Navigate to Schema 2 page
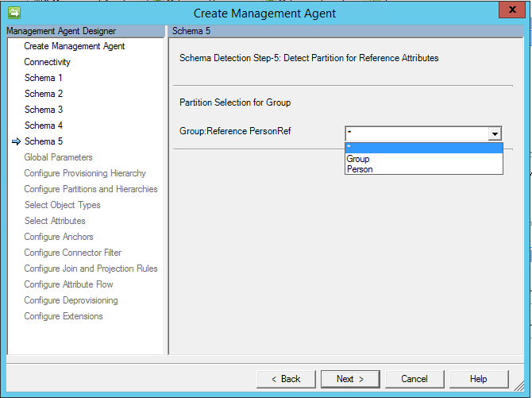The image size is (532, 398). point(44,94)
